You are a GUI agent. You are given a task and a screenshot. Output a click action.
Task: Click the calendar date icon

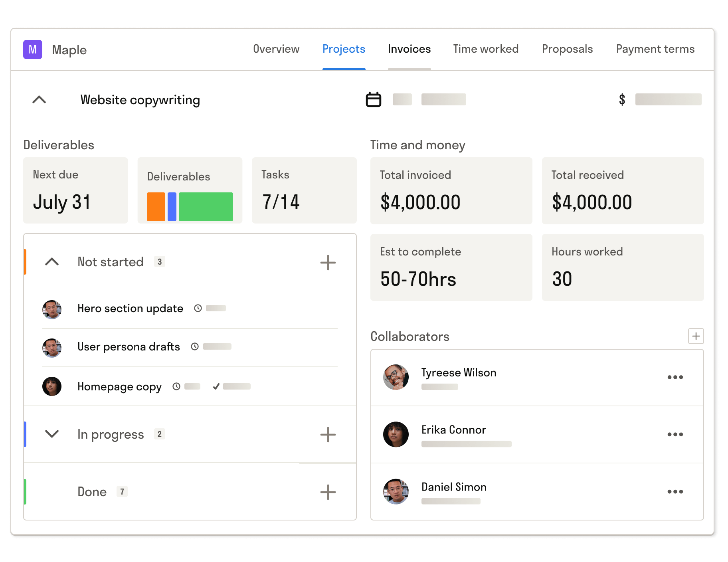click(374, 99)
